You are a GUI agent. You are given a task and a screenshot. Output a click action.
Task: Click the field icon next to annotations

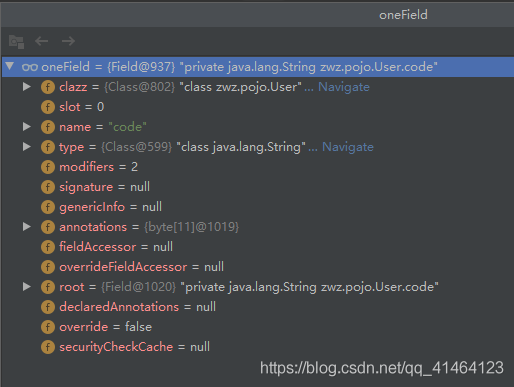[48, 227]
